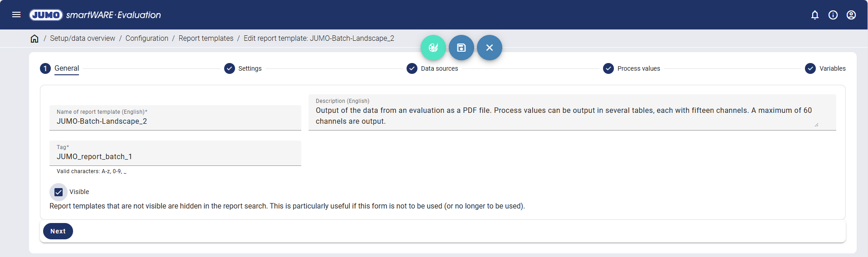Go to the Variables step
The height and width of the screenshot is (257, 868).
coord(832,68)
